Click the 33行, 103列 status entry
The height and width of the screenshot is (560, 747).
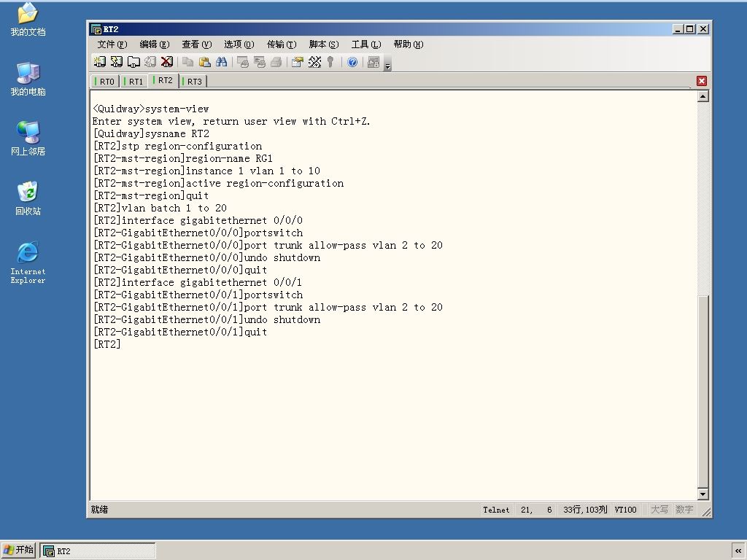point(585,510)
